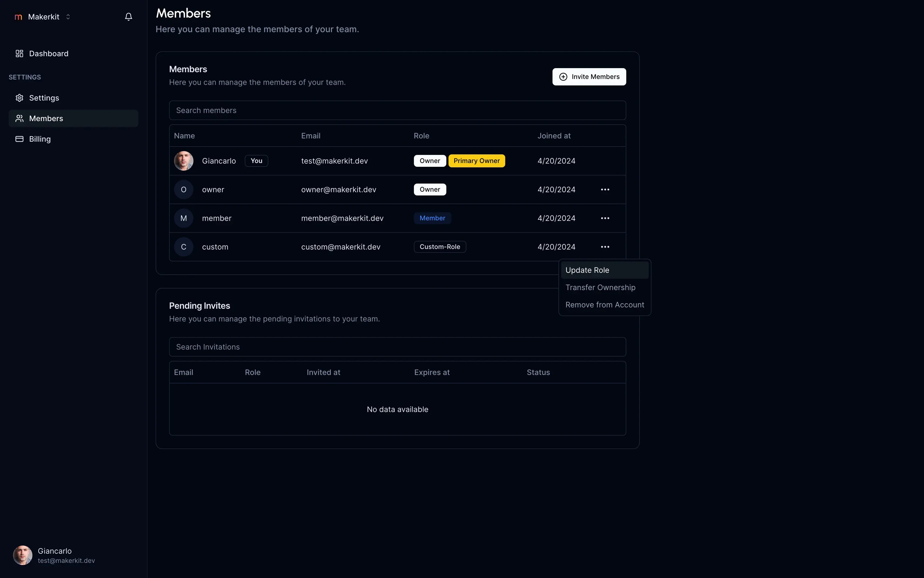Click the Primary Owner badge

[476, 161]
